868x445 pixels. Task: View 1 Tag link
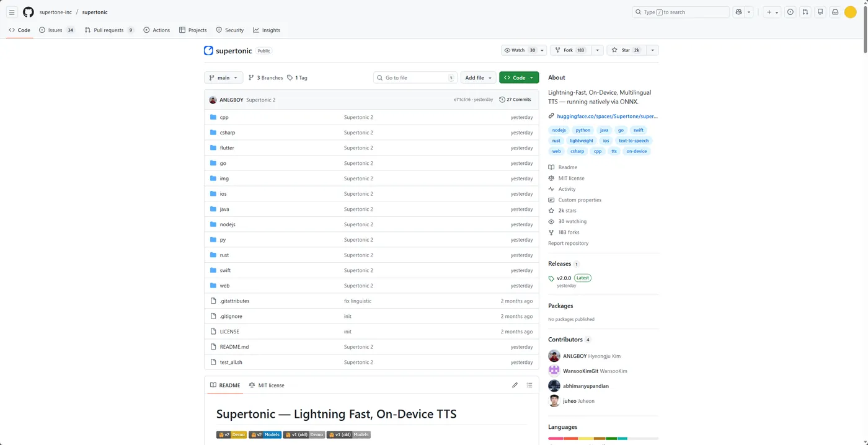click(297, 77)
